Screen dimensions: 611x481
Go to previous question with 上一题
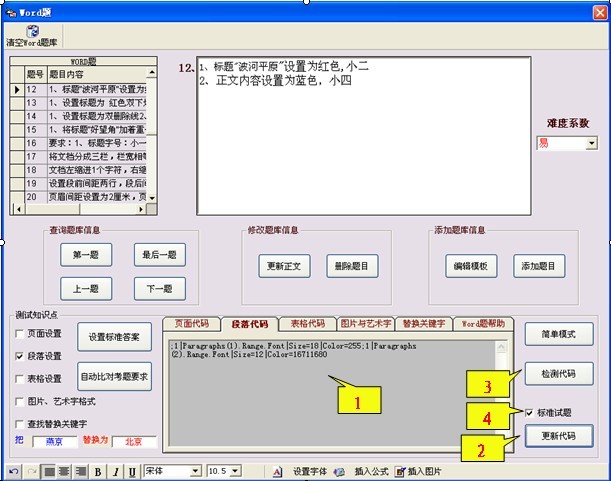[86, 289]
